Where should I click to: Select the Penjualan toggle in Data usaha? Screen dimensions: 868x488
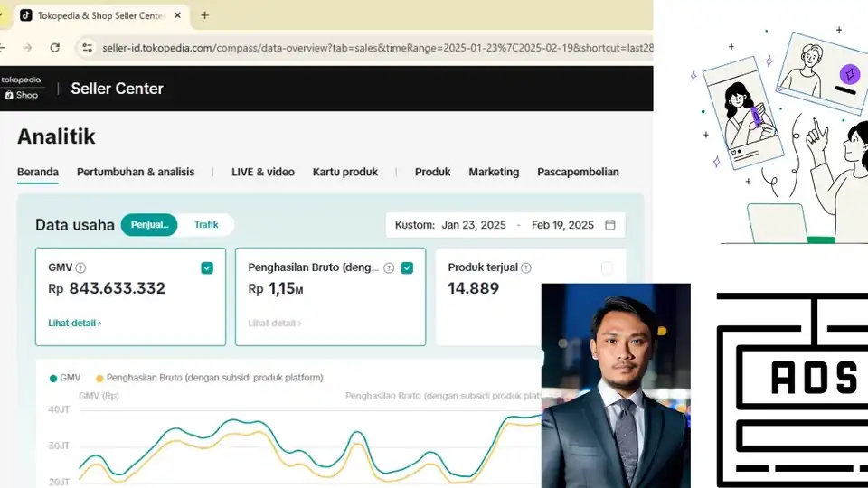(x=149, y=225)
